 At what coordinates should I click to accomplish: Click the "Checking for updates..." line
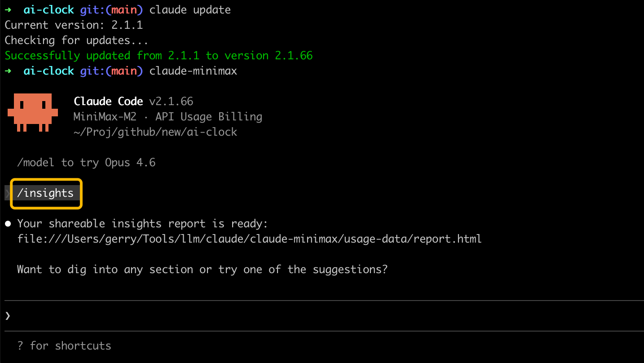click(x=76, y=40)
